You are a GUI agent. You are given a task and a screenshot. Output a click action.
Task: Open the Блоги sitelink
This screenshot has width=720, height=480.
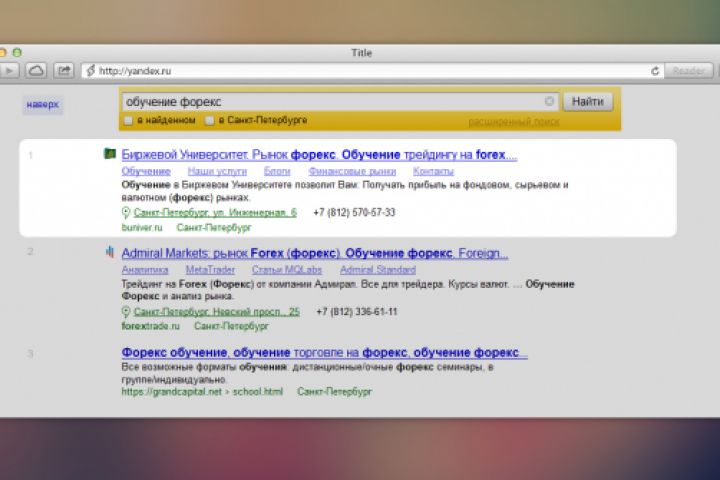pos(277,171)
